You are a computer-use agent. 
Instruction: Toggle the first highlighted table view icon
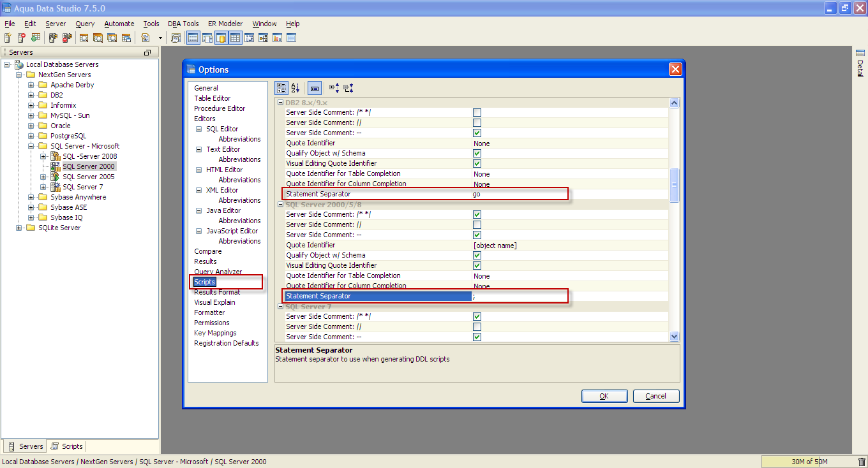click(x=193, y=38)
